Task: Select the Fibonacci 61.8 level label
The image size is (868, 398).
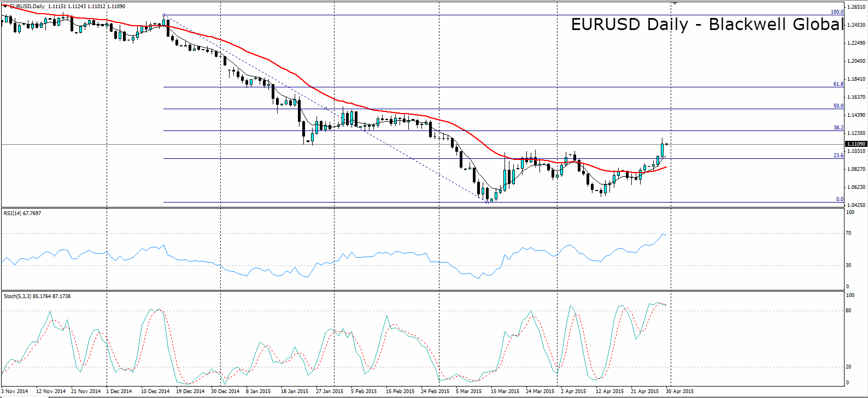Action: (838, 84)
